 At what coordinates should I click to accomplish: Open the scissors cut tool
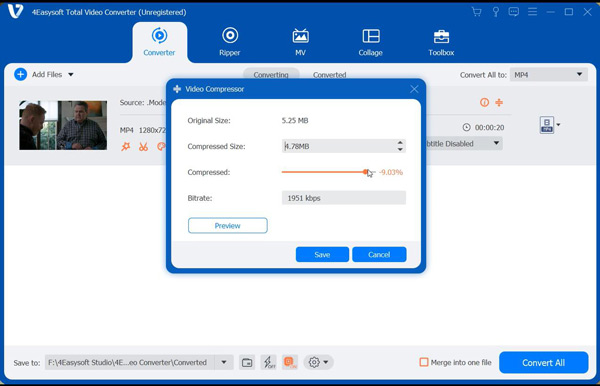(143, 147)
